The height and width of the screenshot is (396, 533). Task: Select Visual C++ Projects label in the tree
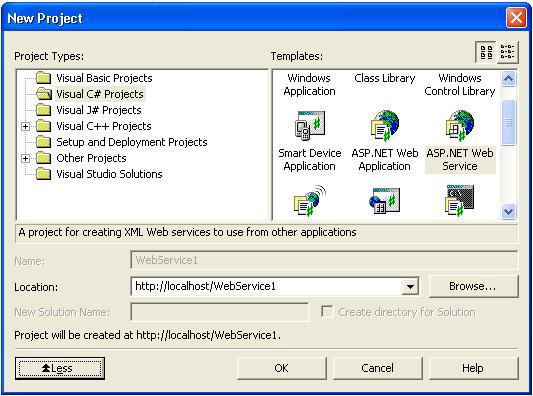coord(104,126)
